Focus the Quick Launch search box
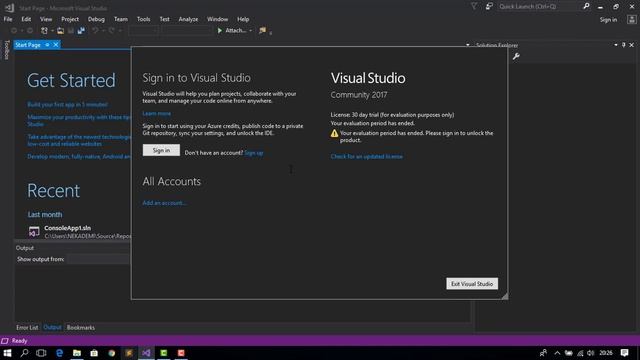 coord(538,7)
